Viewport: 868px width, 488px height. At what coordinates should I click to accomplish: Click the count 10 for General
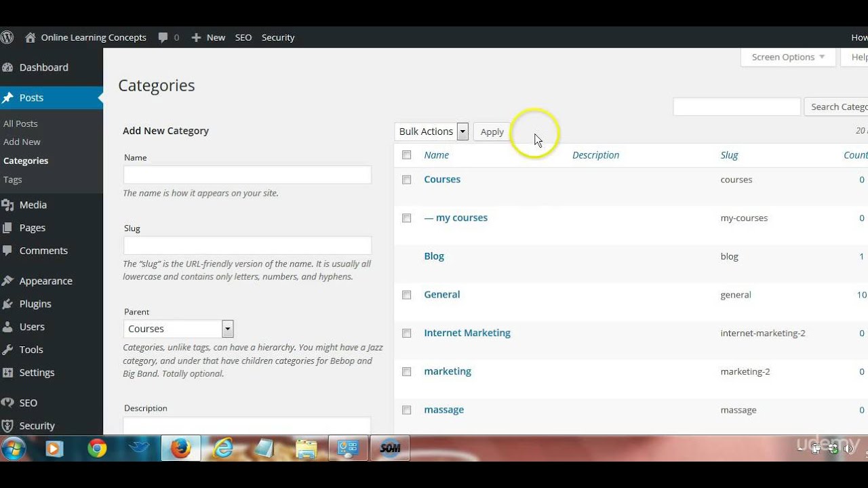[x=861, y=295]
